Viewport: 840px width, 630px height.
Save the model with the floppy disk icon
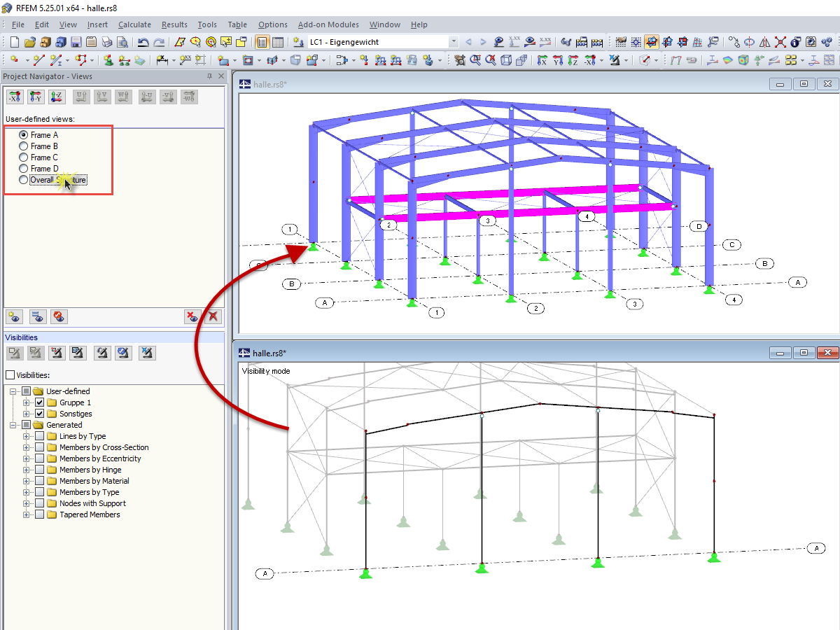point(76,42)
